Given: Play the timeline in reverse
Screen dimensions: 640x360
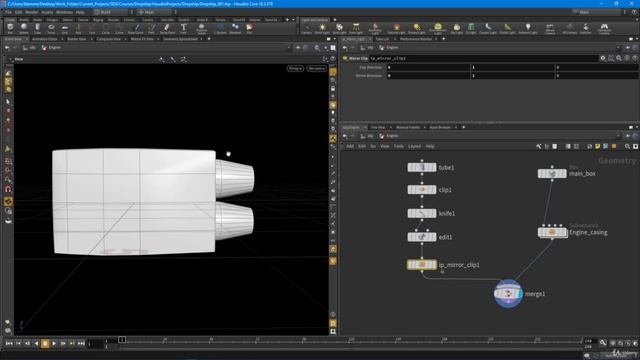Looking at the screenshot, I should click(36, 344).
